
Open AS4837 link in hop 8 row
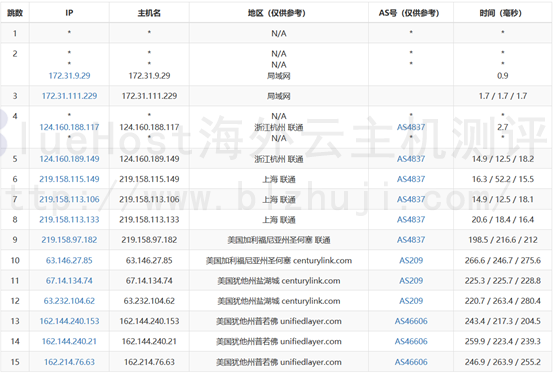click(411, 219)
